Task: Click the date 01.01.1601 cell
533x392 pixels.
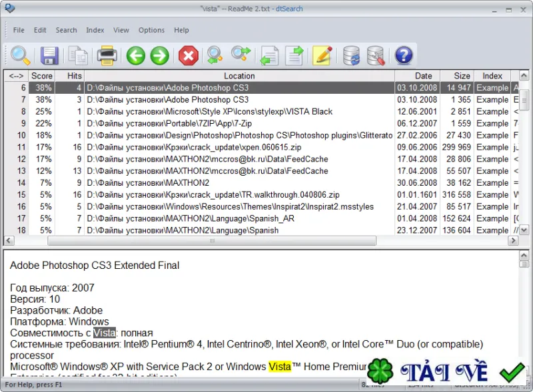Action: (417, 194)
